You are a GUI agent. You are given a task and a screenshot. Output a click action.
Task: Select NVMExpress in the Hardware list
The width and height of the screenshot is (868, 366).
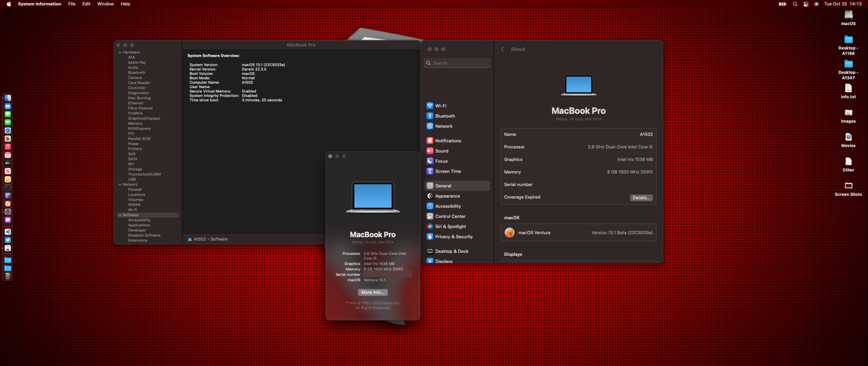click(x=139, y=129)
